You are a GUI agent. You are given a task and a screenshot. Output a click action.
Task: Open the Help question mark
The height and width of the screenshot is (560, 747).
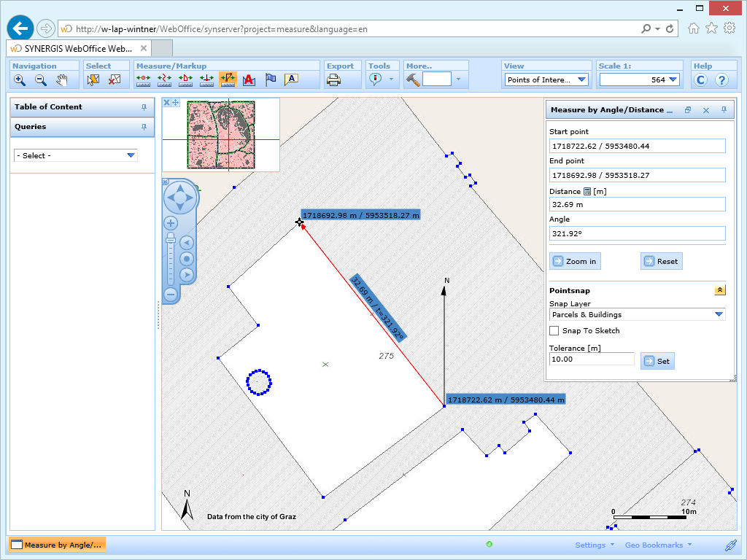click(x=721, y=80)
